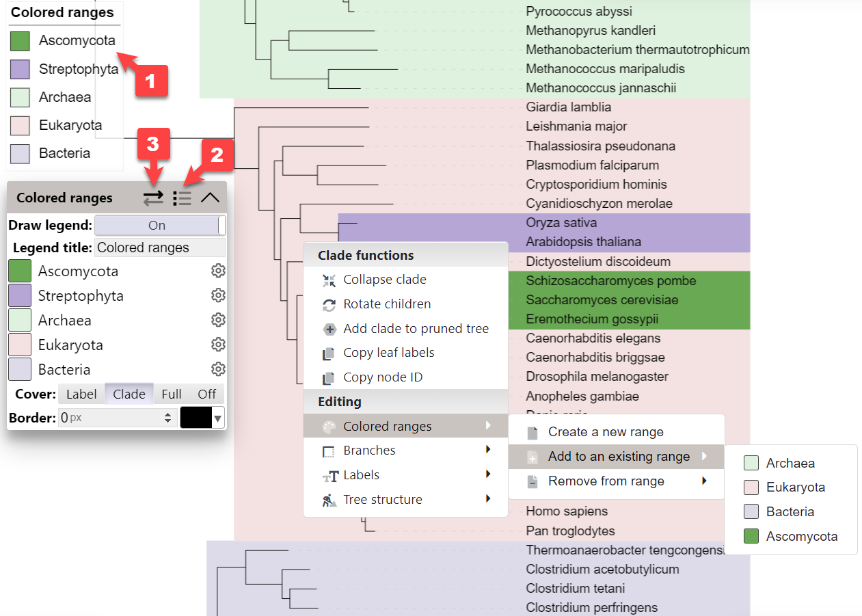The image size is (862, 616).
Task: Click the list icon in Colored ranges header
Action: [182, 198]
